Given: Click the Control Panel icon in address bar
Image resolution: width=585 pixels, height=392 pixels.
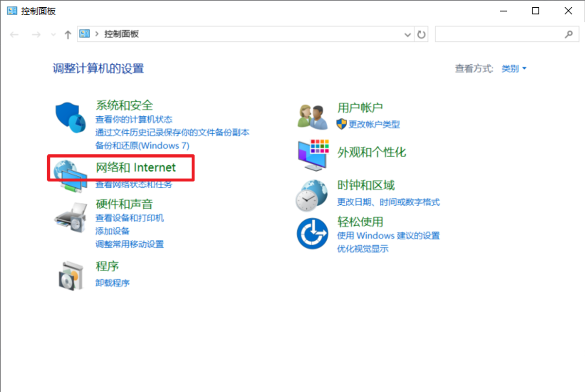Looking at the screenshot, I should click(85, 34).
